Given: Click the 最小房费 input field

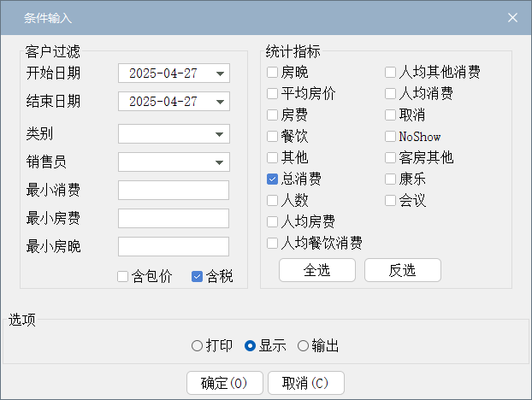Looking at the screenshot, I should click(x=174, y=218).
